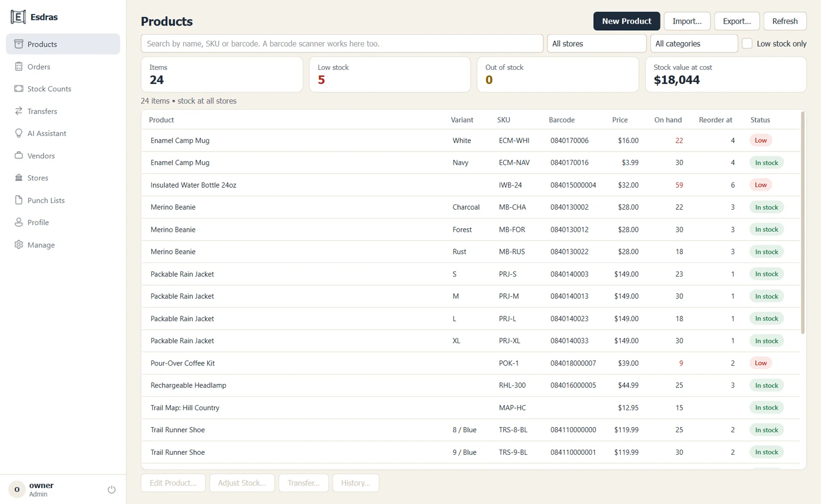This screenshot has width=821, height=504.
Task: Click the New Product button
Action: (x=627, y=21)
